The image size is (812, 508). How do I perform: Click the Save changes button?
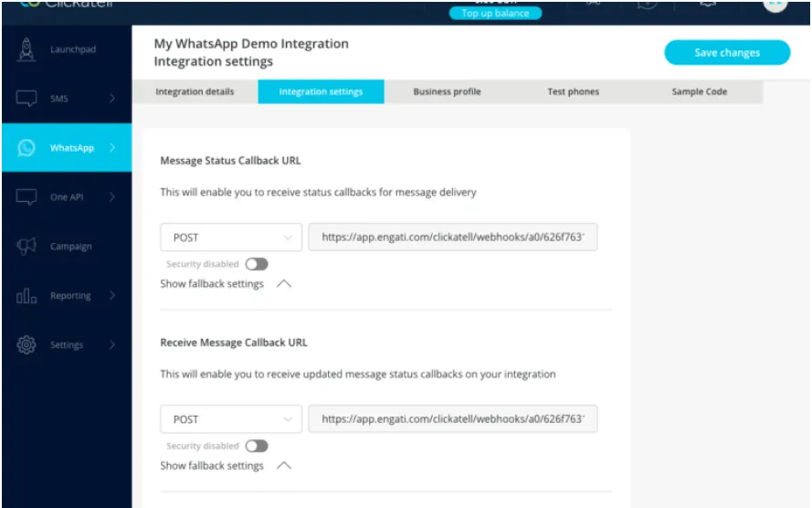pyautogui.click(x=727, y=52)
